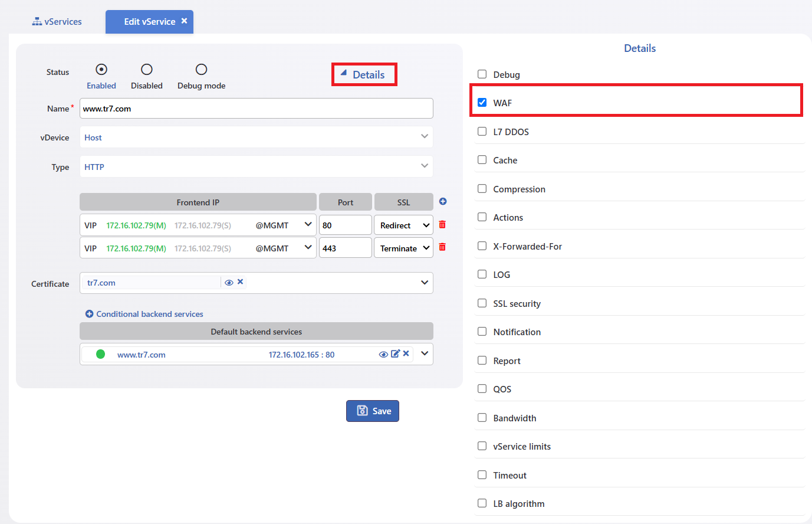Close the Edit vService tab
The image size is (812, 524).
tap(185, 21)
